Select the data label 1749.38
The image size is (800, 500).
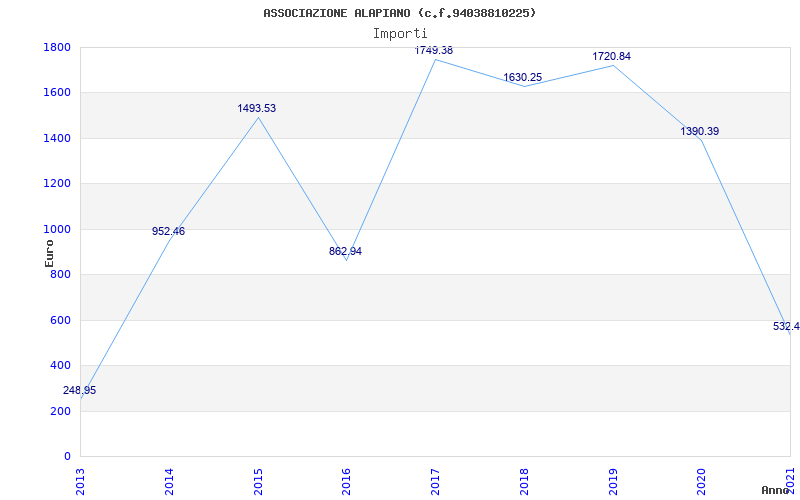(x=434, y=51)
